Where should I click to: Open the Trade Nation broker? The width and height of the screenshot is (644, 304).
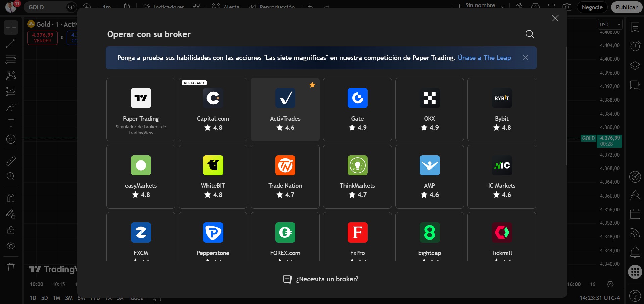click(285, 177)
